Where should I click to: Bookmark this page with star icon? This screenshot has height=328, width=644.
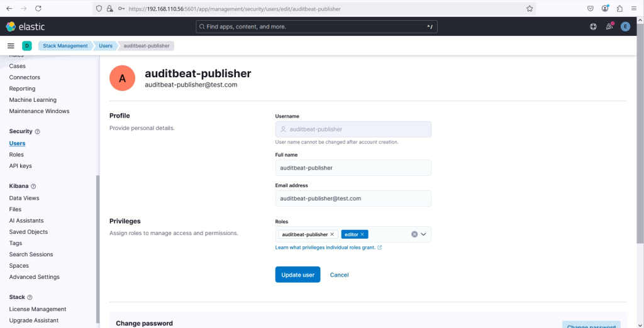[530, 9]
